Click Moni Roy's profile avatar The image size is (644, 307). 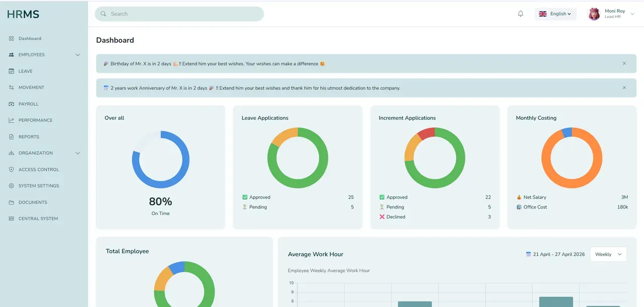tap(594, 14)
